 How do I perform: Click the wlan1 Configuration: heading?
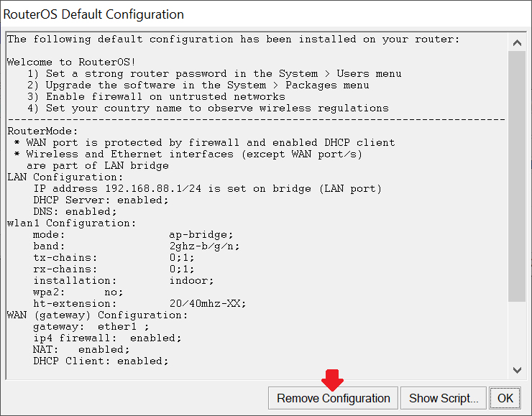pos(71,223)
